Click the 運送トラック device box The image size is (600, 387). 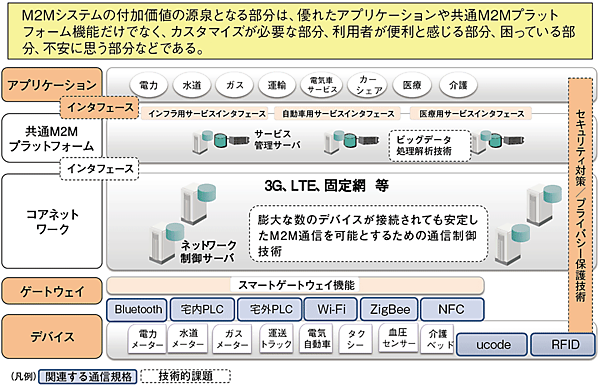tap(276, 338)
